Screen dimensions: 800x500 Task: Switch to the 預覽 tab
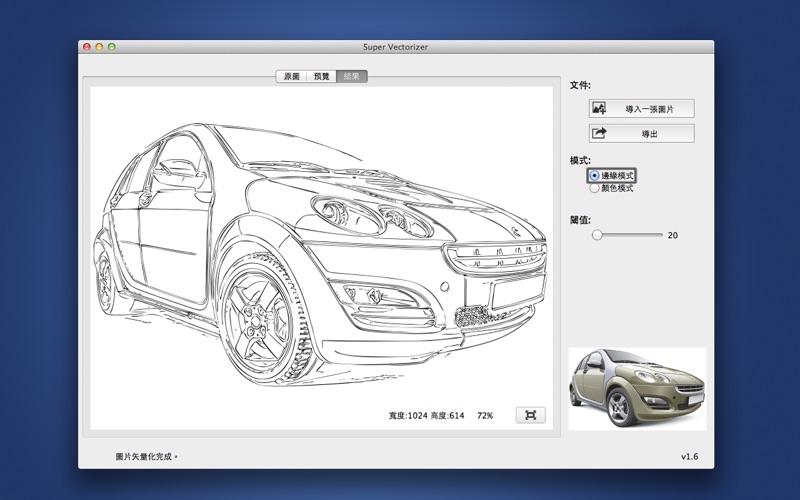[x=321, y=77]
